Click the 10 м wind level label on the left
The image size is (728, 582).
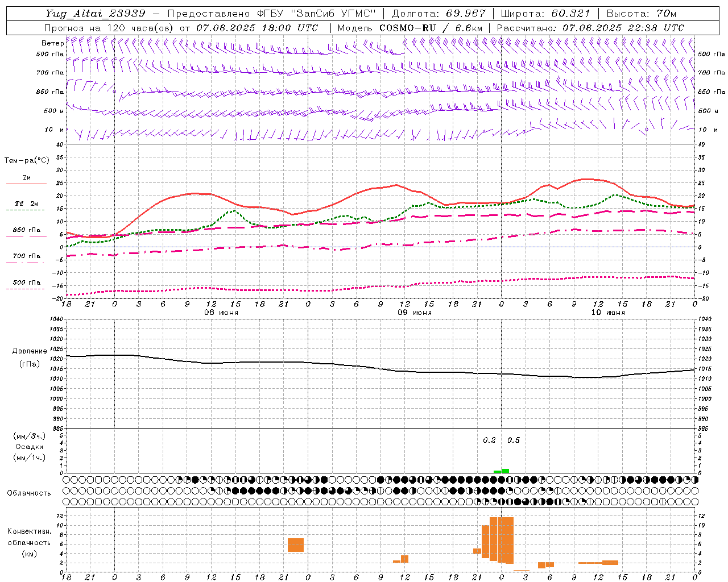[x=55, y=130]
